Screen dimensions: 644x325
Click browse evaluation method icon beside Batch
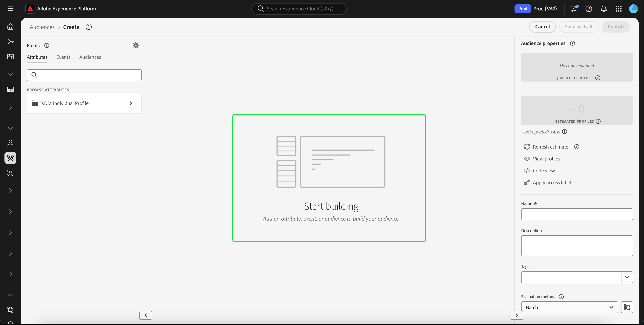click(627, 307)
